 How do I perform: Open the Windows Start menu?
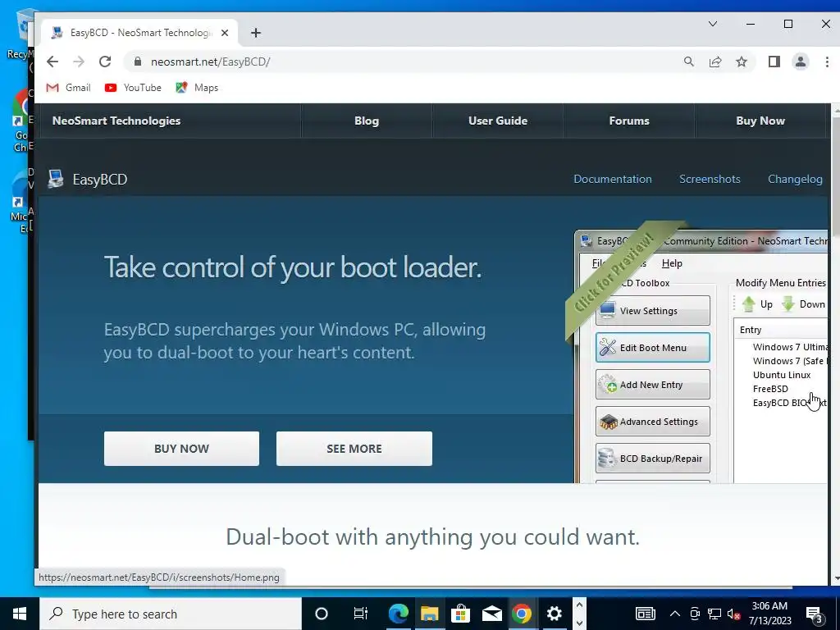[x=20, y=614]
